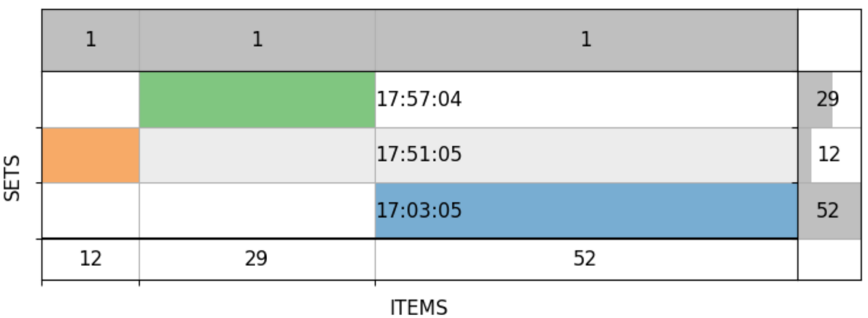Click the blue cell labeled 17:03:05
The image size is (868, 318).
[x=586, y=210]
